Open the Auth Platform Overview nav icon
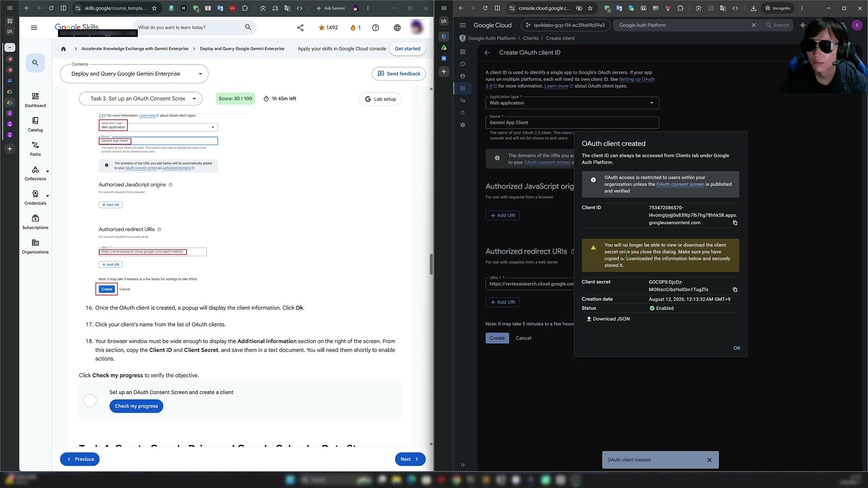 coord(462,52)
